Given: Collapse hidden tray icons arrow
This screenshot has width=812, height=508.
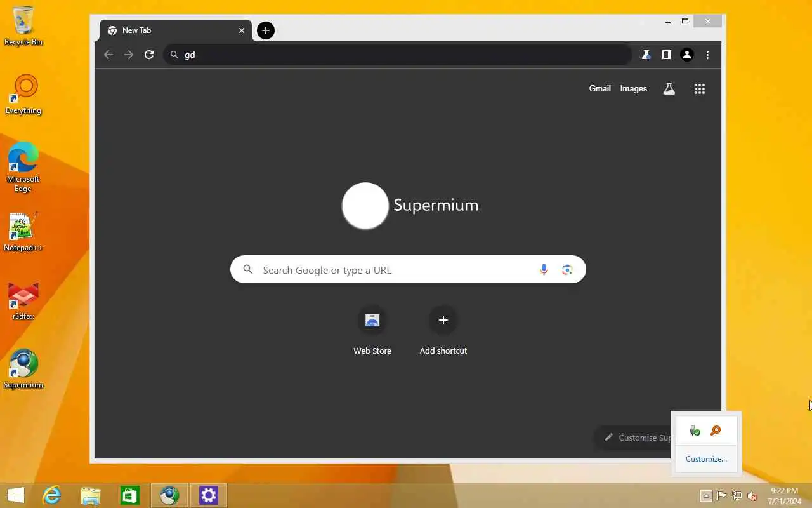Looking at the screenshot, I should 706,496.
